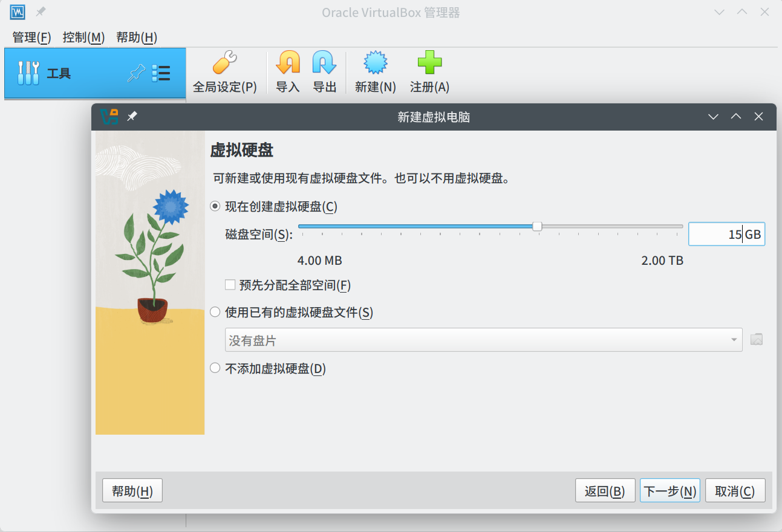Image resolution: width=782 pixels, height=532 pixels.
Task: Click the 导入 toolbar icon
Action: coord(287,71)
